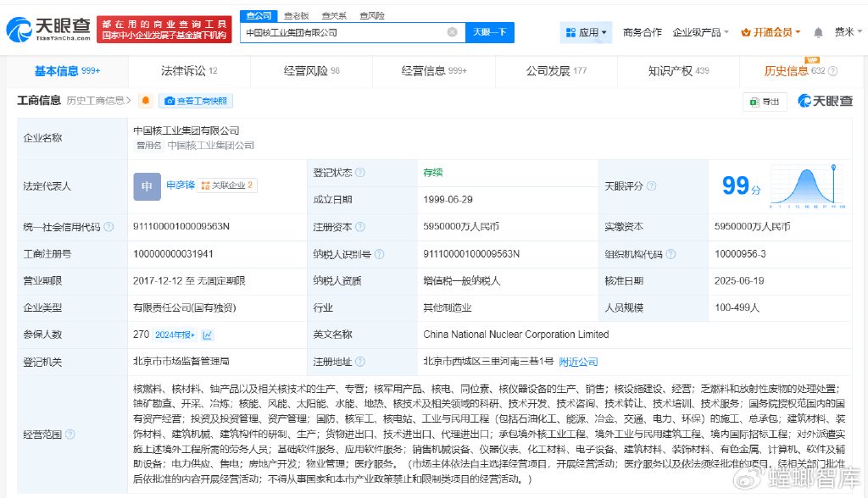Click the organization code 10000956-3

740,254
